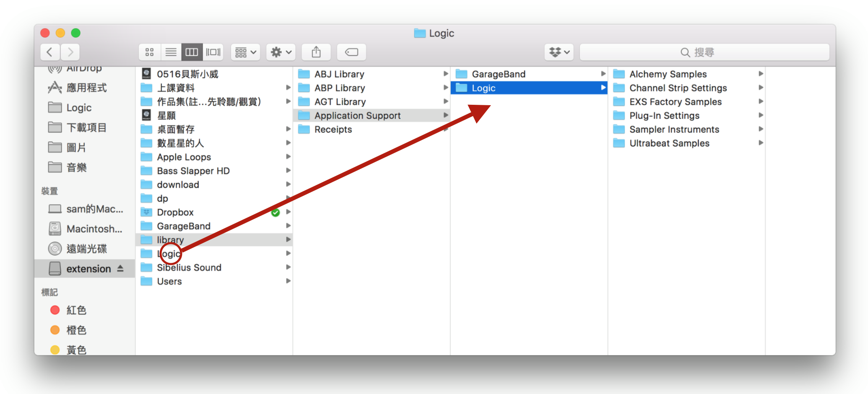Viewport: 868px width, 394px height.
Task: Open the EXS Factory Samples folder
Action: coord(675,102)
